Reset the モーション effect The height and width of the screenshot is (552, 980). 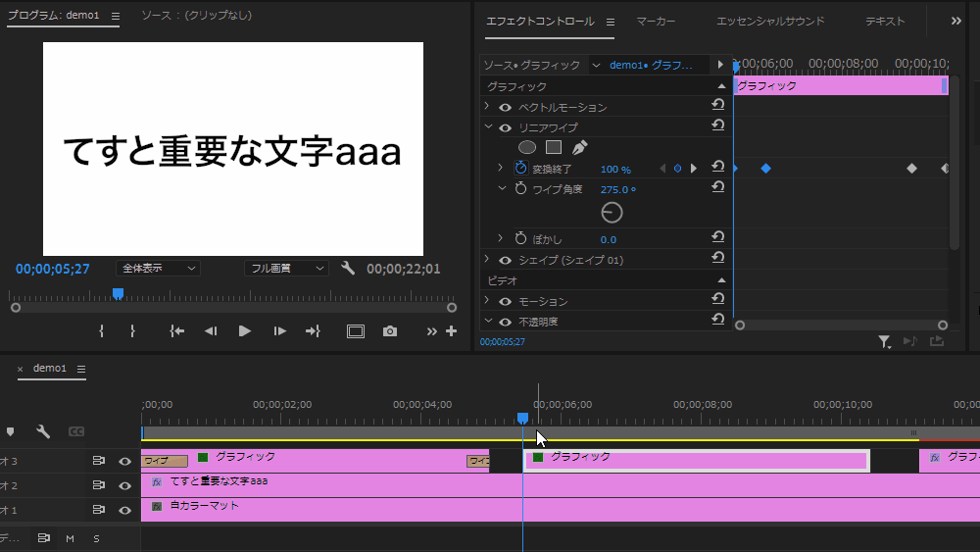(717, 299)
